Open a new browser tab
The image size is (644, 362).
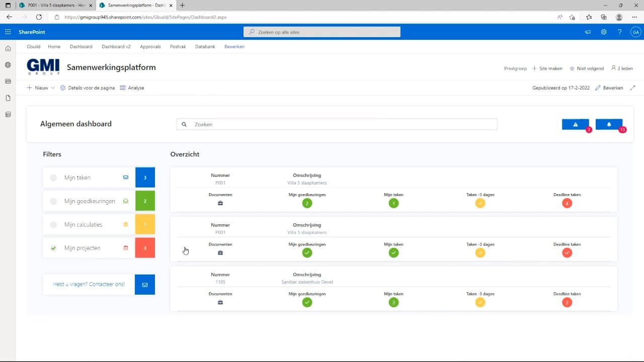182,5
